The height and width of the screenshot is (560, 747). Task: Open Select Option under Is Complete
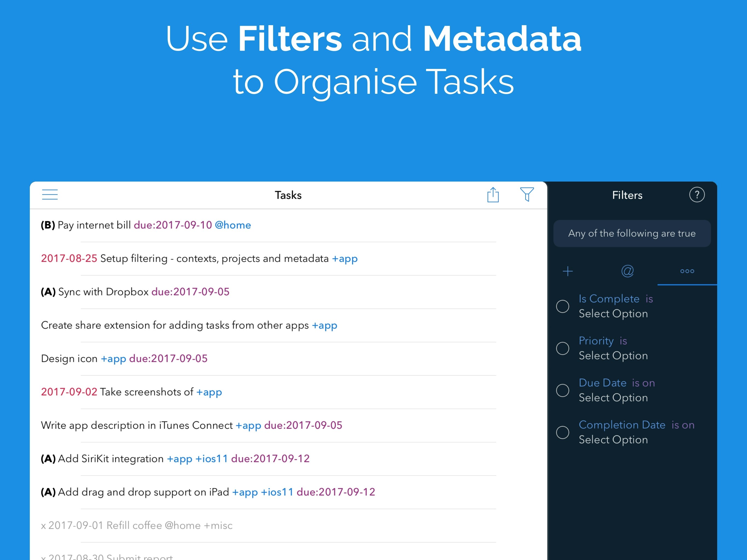click(613, 314)
